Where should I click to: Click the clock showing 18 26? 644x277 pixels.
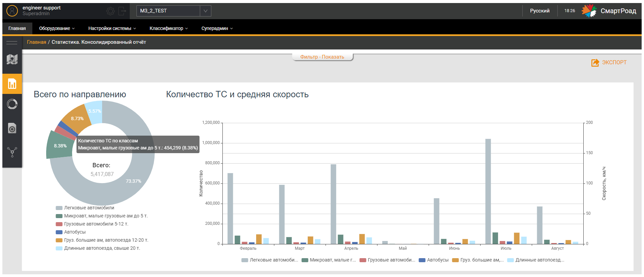570,11
